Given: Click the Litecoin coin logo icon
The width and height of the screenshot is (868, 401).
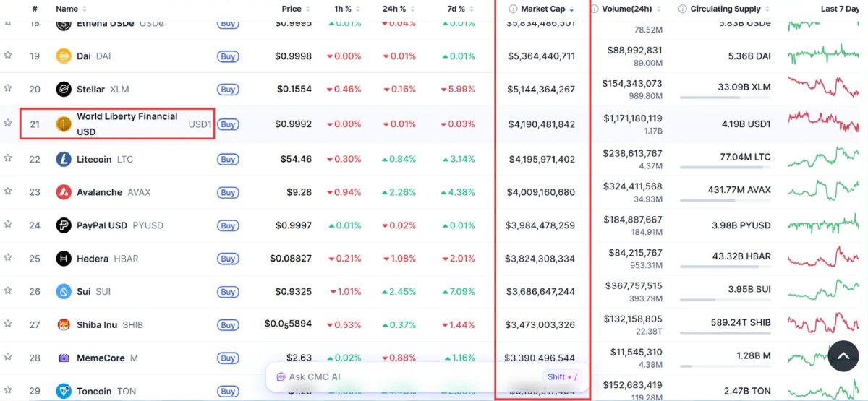Looking at the screenshot, I should tap(64, 159).
